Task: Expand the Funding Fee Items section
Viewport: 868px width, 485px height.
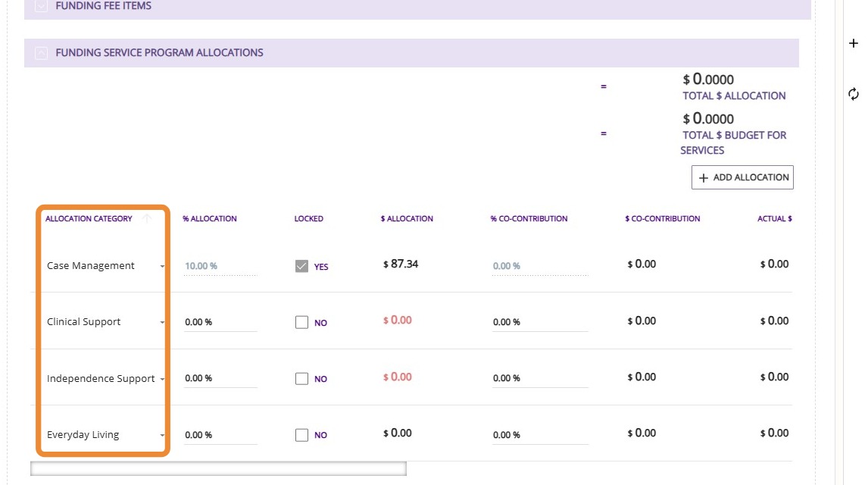Action: pyautogui.click(x=42, y=6)
